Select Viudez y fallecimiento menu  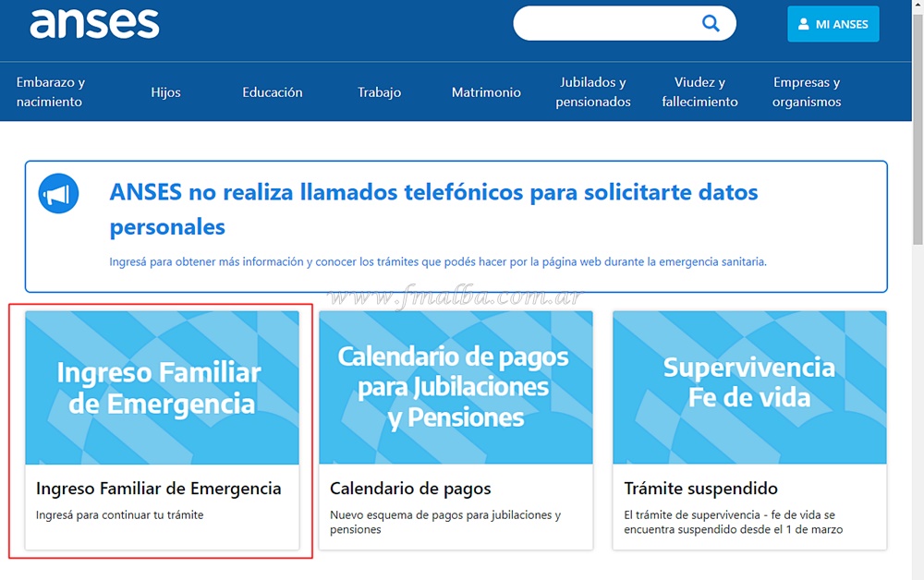point(699,91)
